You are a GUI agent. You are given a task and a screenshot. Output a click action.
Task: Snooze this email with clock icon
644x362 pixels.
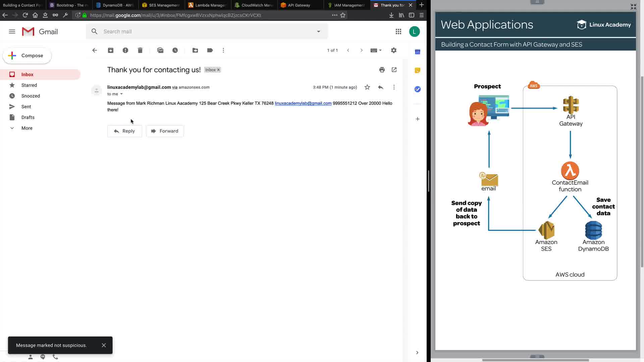tap(175, 50)
